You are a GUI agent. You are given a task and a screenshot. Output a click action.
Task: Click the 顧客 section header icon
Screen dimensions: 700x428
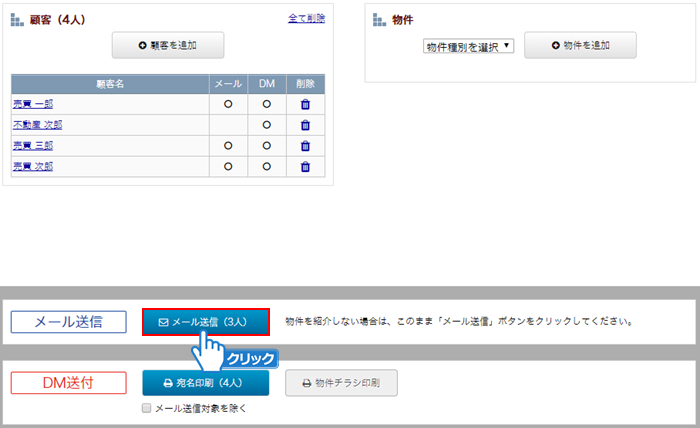tap(17, 20)
